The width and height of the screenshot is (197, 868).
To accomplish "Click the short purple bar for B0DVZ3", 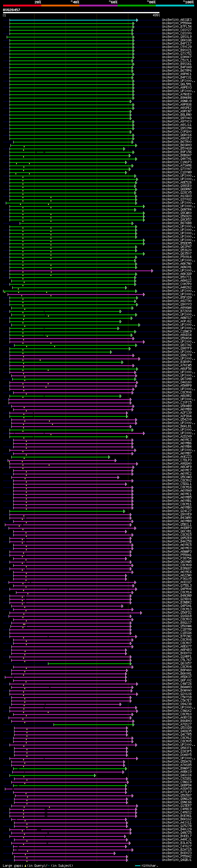I will [x=64, y=854].
